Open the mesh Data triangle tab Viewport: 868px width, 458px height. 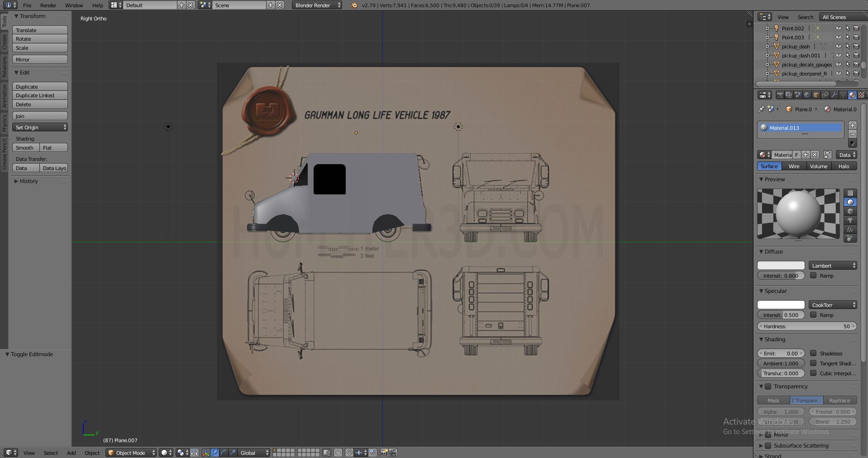(x=843, y=95)
